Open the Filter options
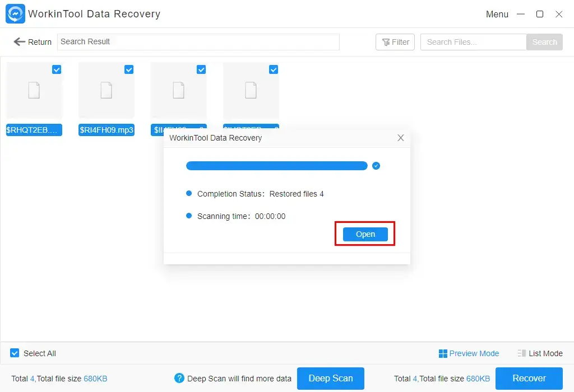574x392 pixels. (395, 42)
